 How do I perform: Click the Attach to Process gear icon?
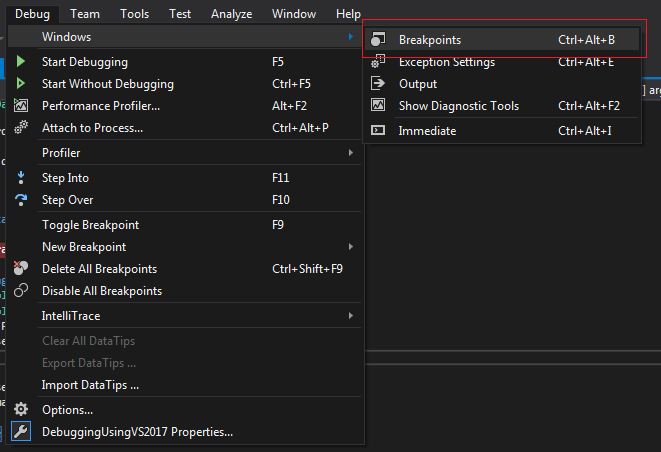coord(21,128)
